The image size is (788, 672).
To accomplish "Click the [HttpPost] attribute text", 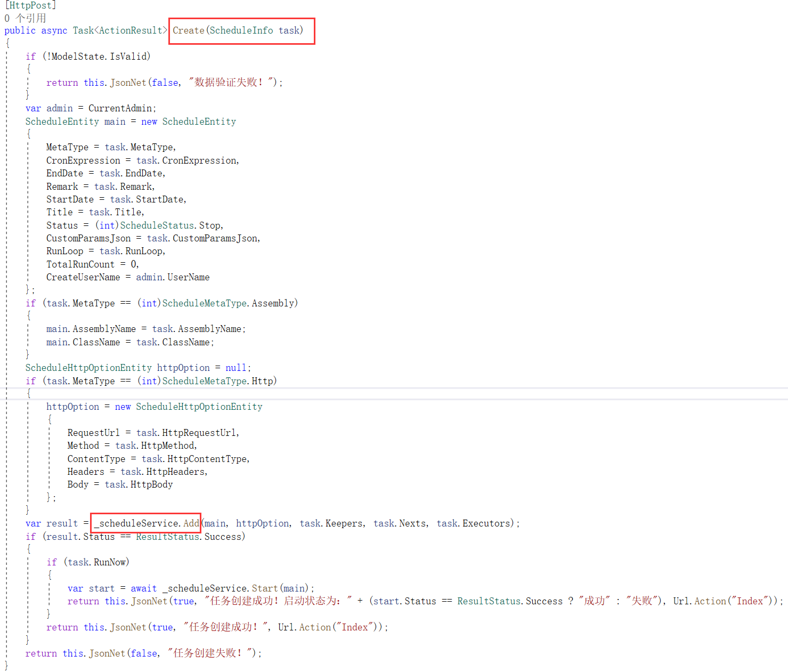I will 30,5.
